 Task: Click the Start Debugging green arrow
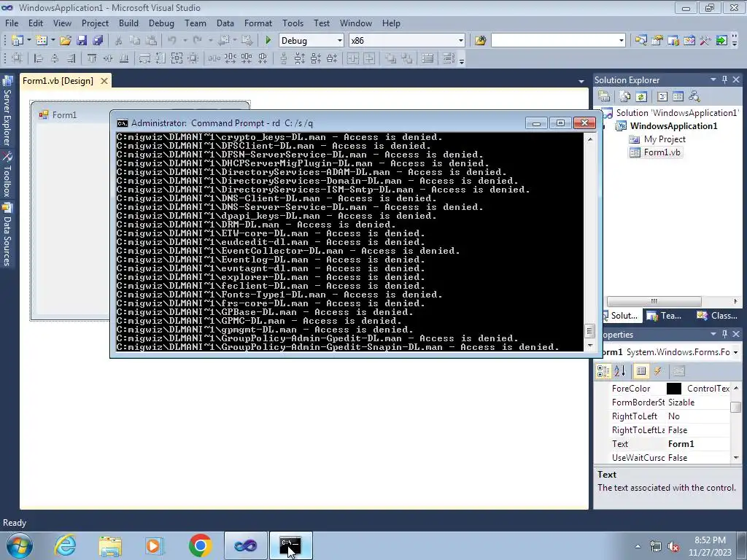(268, 41)
